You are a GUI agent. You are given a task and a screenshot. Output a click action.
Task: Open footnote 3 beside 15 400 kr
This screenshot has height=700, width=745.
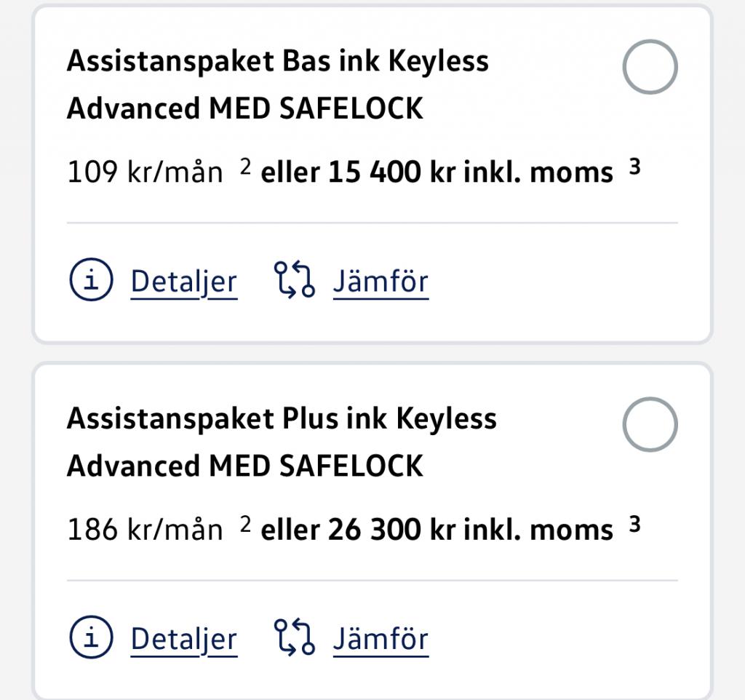point(634,167)
